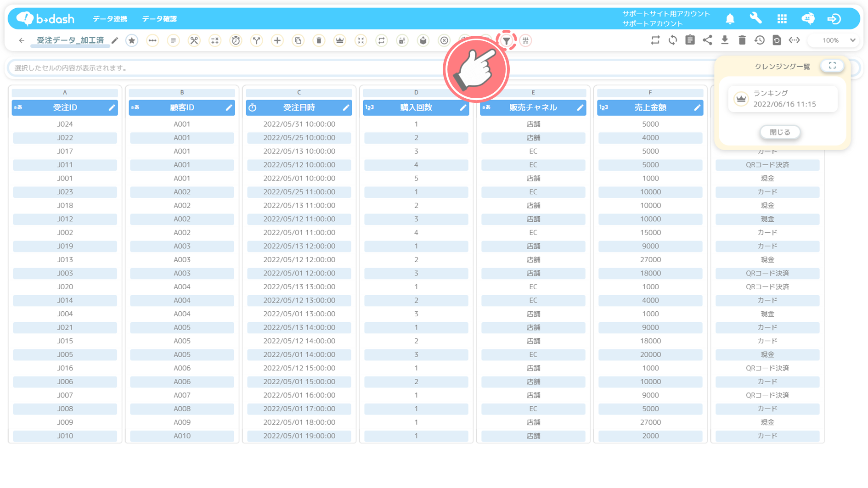This screenshot has height=488, width=868.
Task: Click 売上金額 cell 15000
Action: click(x=650, y=232)
